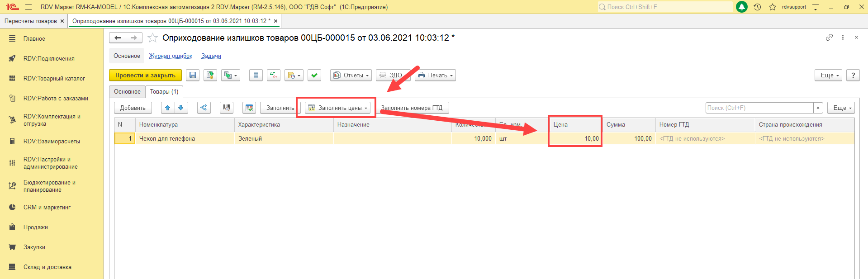
Task: Click the split row icon
Action: coord(204,108)
